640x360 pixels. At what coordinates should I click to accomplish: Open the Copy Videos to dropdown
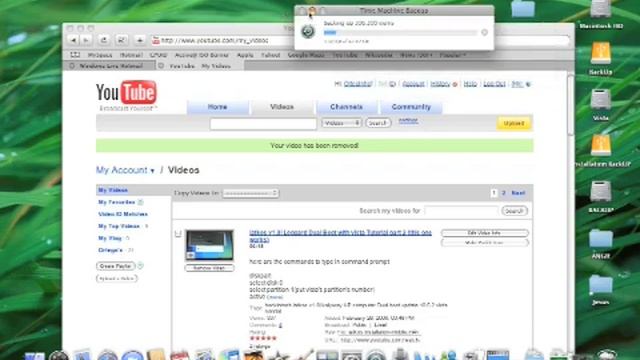[x=250, y=193]
